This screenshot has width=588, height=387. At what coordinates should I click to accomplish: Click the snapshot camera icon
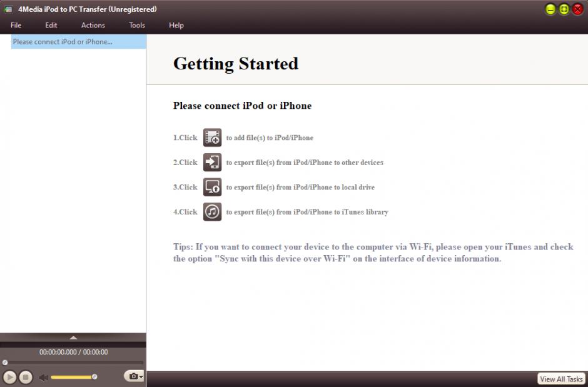133,376
